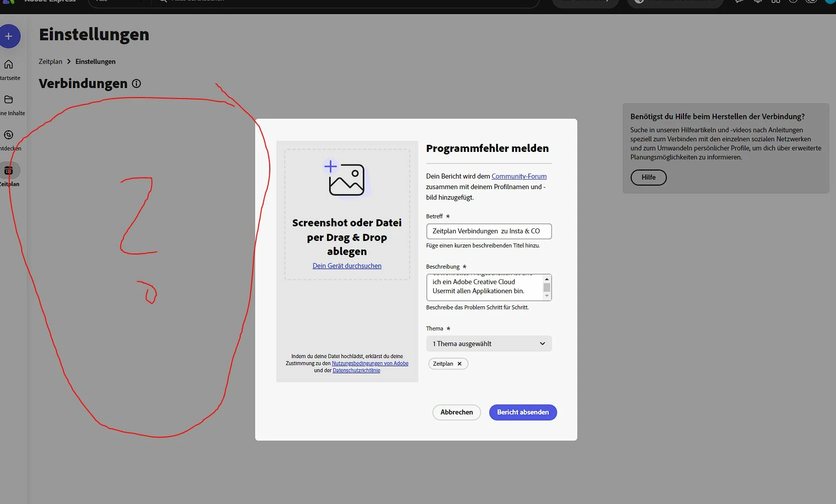Focus the Betreff input field
This screenshot has height=504, width=836.
click(x=489, y=231)
